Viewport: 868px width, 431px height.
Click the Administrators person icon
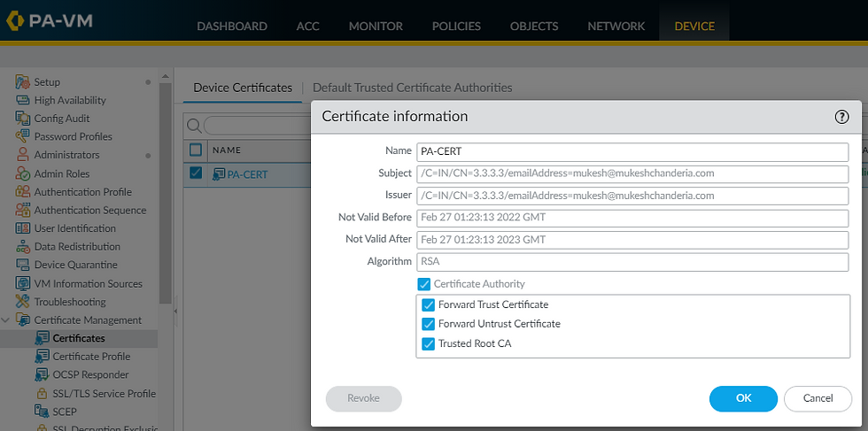tap(23, 155)
